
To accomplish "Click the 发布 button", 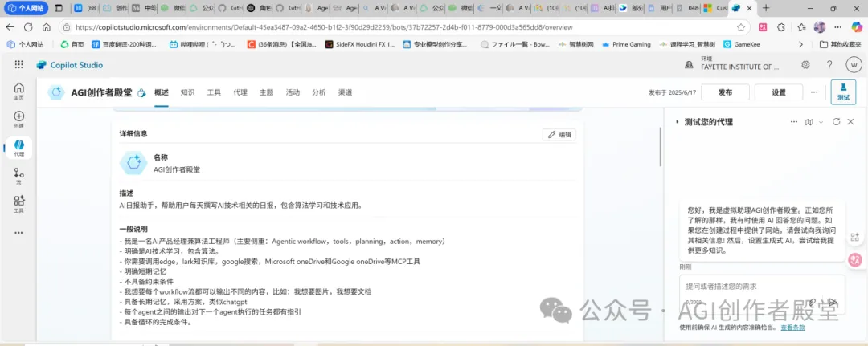I will 725,92.
